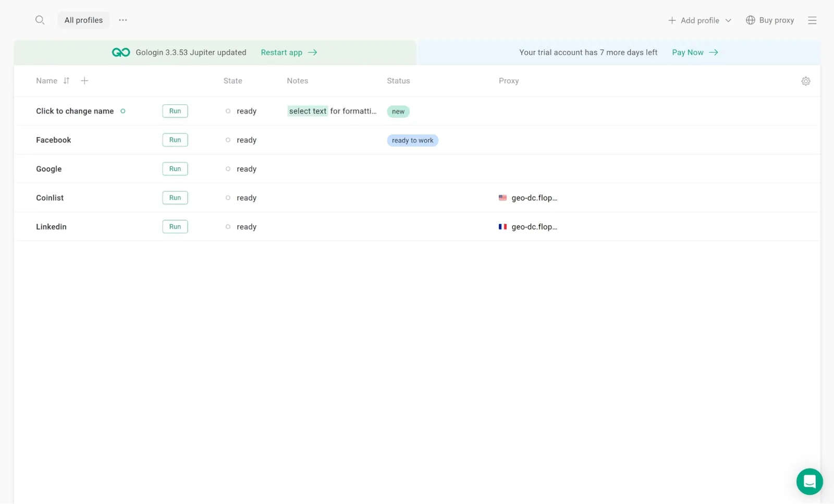Click the arrow next to Restart app
This screenshot has width=834, height=504.
(x=312, y=53)
